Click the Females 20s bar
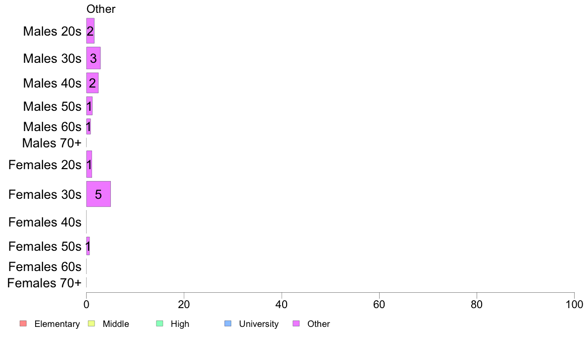 click(x=89, y=164)
